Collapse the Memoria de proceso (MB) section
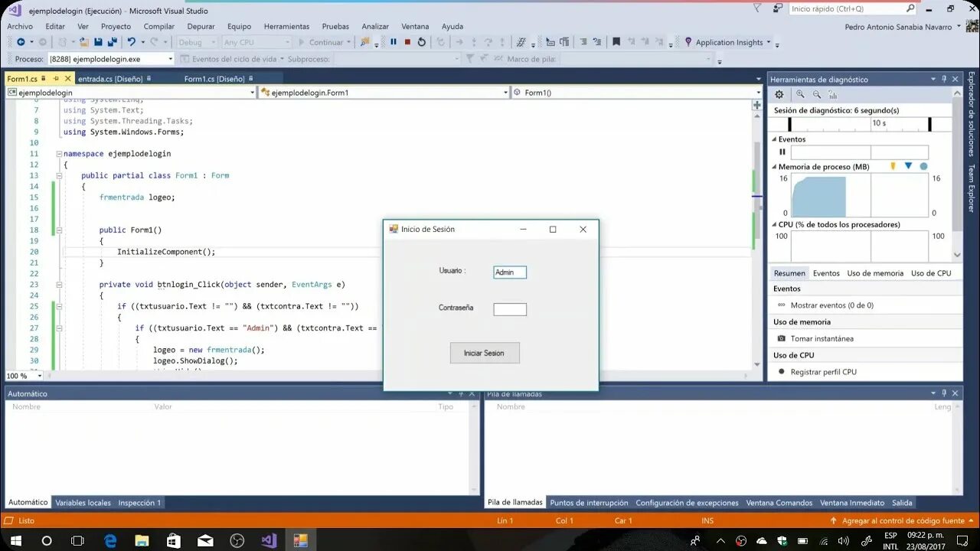 point(773,167)
